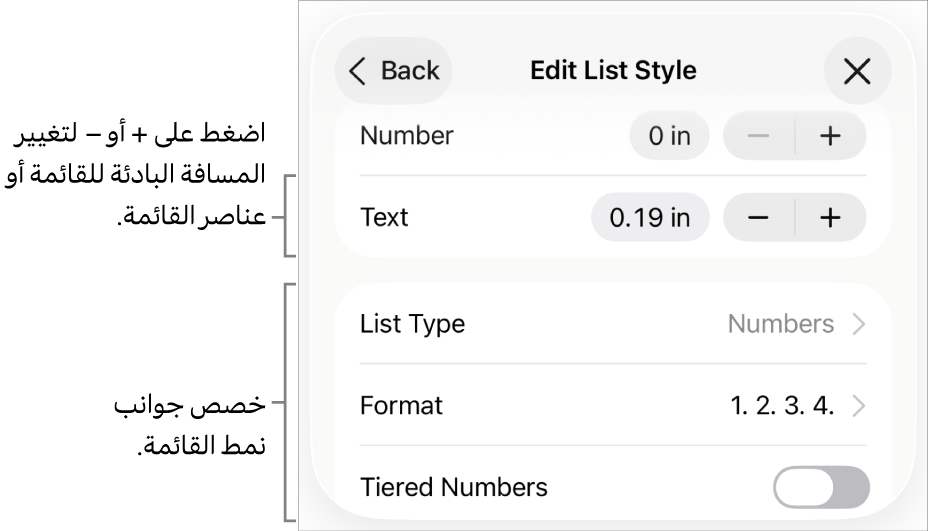Open the List Type chevron
This screenshot has height=531, width=929.
pos(858,324)
